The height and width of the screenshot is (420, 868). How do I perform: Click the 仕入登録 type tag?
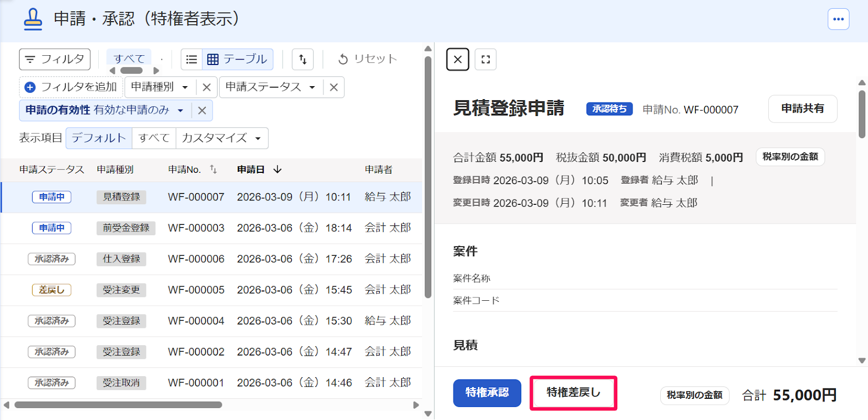[122, 259]
